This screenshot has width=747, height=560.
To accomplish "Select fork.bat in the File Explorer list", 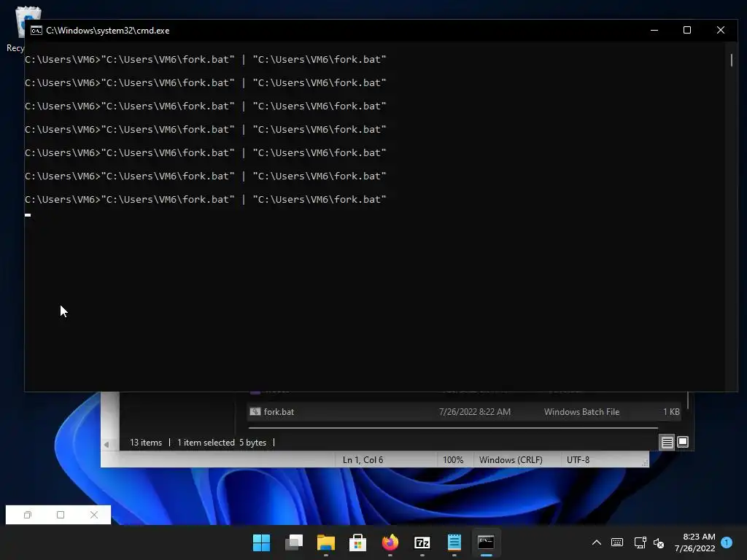I will pos(463,412).
